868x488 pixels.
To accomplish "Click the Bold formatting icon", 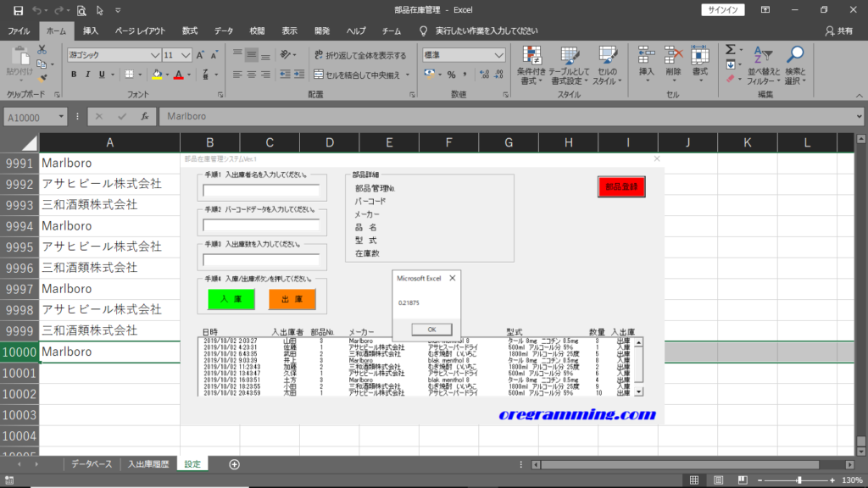I will point(74,75).
